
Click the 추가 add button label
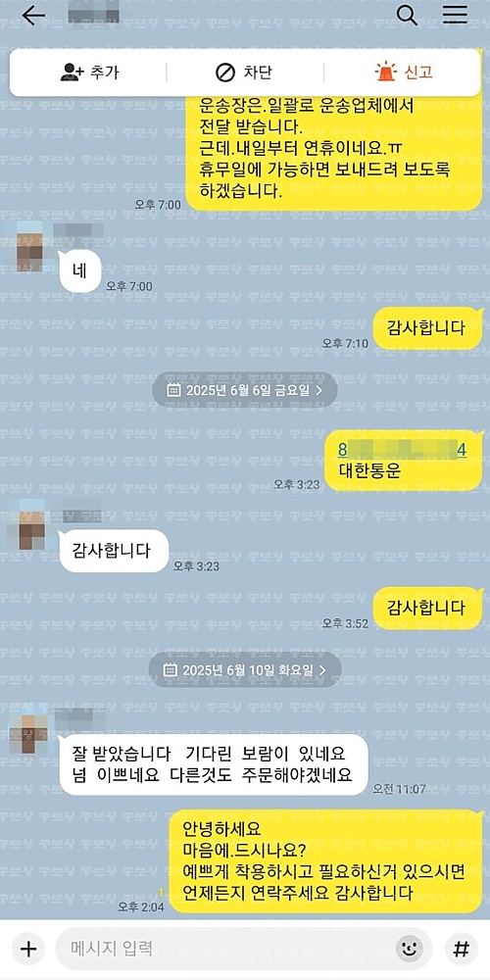tap(103, 73)
